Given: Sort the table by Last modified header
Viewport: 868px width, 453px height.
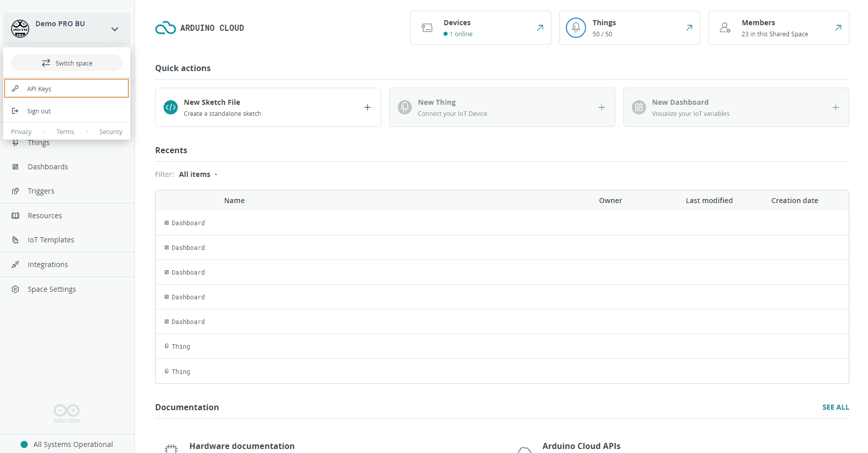Looking at the screenshot, I should [x=709, y=201].
